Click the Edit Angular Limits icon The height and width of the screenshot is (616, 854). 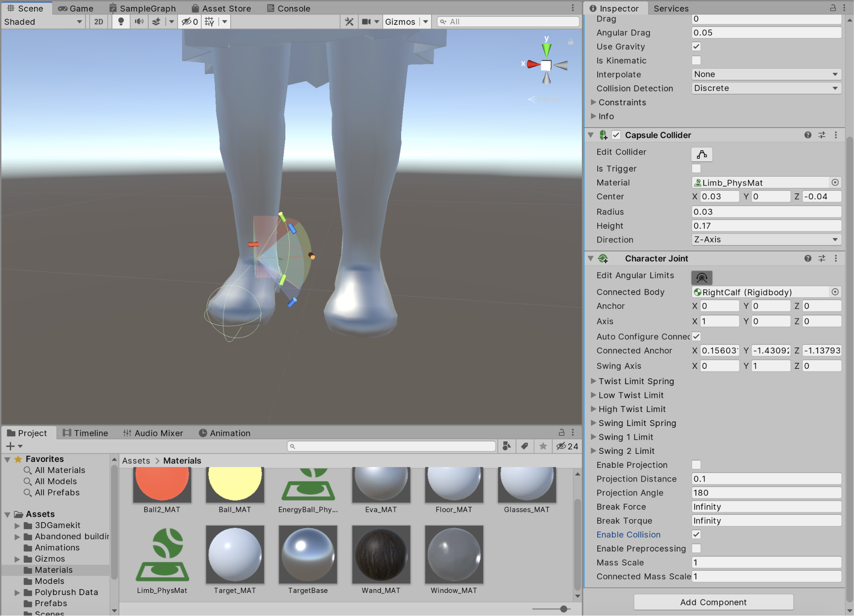tap(701, 277)
